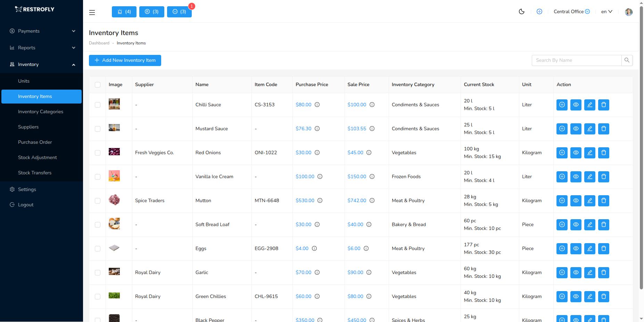Click the hamburger menu icon
This screenshot has width=644, height=322.
point(92,13)
